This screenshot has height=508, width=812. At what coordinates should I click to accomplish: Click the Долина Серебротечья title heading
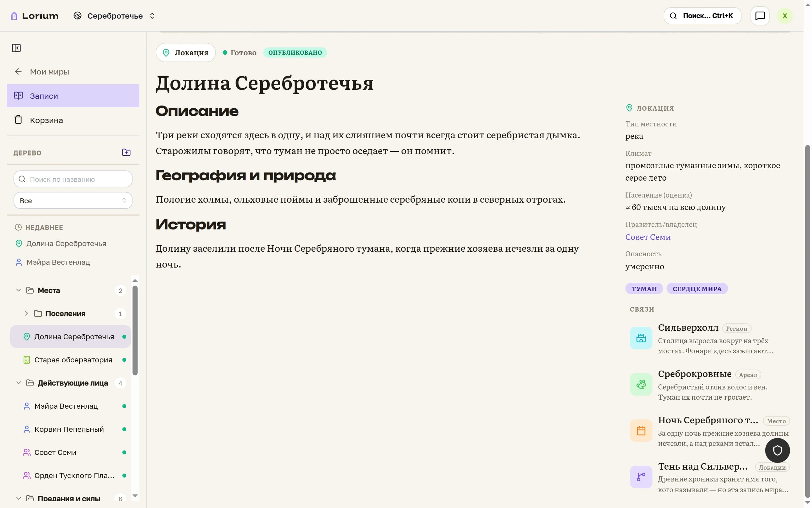click(264, 83)
